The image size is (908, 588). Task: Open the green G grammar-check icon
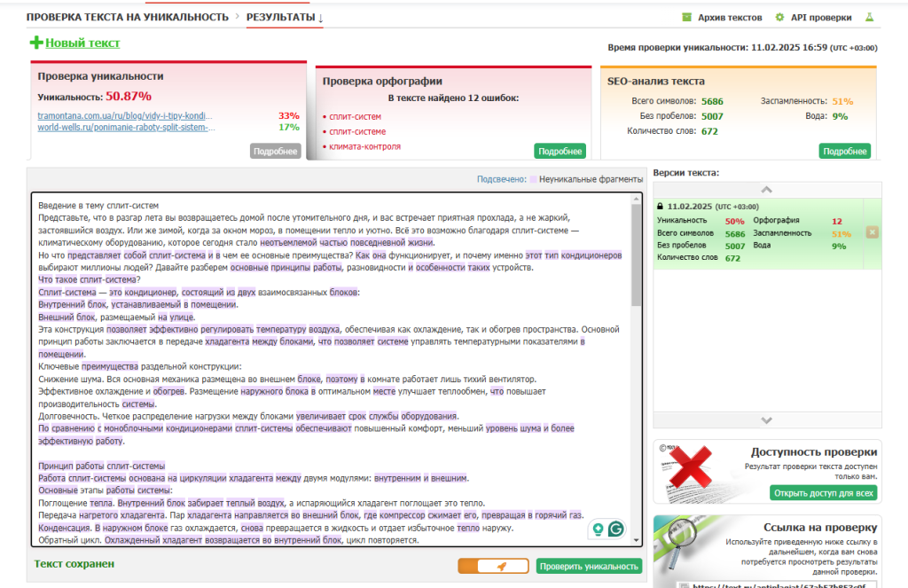pos(617,529)
